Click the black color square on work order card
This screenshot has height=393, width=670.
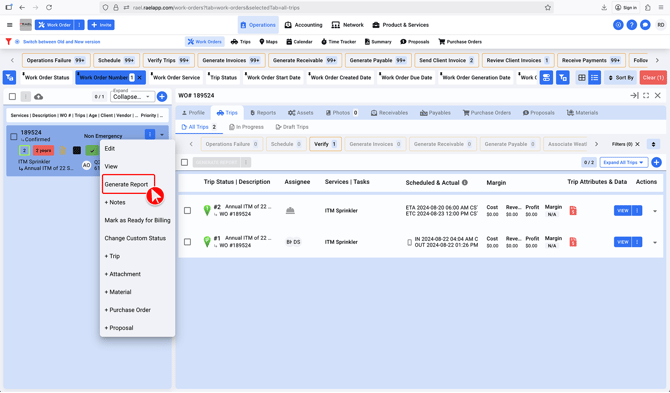click(x=76, y=150)
